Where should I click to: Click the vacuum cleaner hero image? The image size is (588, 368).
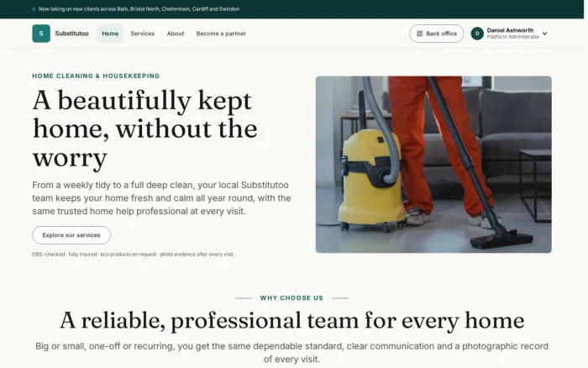(433, 165)
